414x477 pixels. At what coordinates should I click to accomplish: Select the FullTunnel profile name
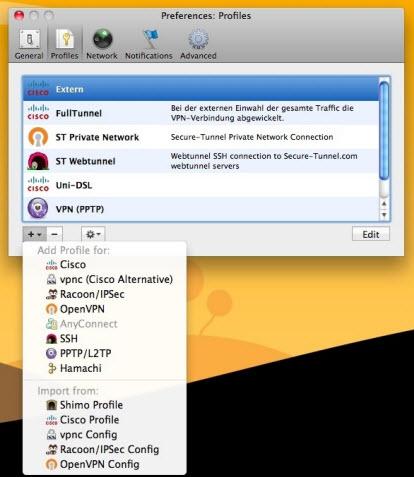(x=79, y=113)
